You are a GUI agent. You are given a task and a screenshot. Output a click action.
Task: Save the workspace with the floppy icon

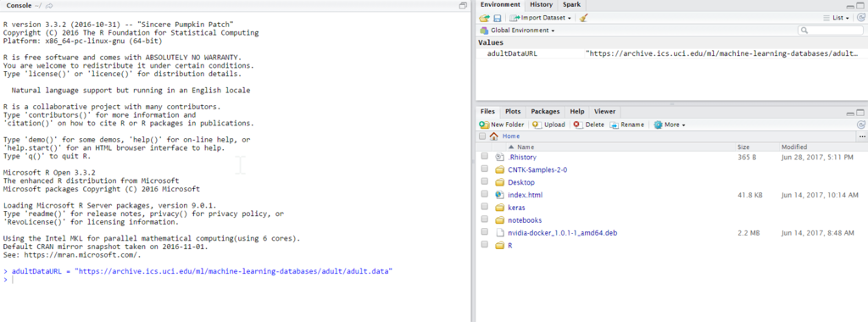coord(497,18)
